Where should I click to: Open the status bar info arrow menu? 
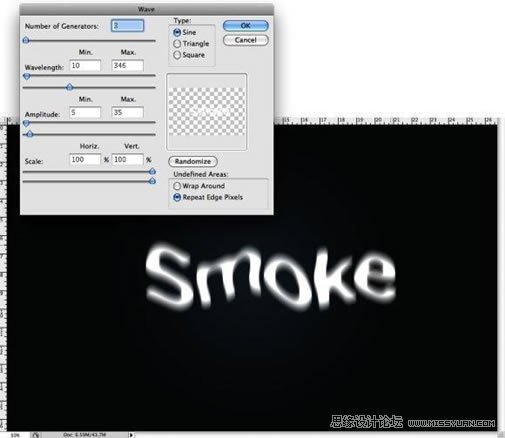pyautogui.click(x=131, y=435)
